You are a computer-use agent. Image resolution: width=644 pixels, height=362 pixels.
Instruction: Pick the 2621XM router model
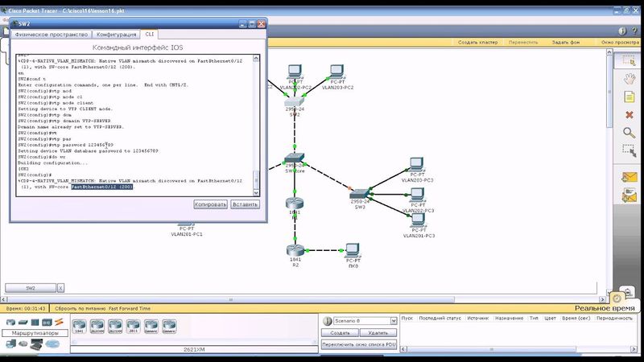point(115,327)
